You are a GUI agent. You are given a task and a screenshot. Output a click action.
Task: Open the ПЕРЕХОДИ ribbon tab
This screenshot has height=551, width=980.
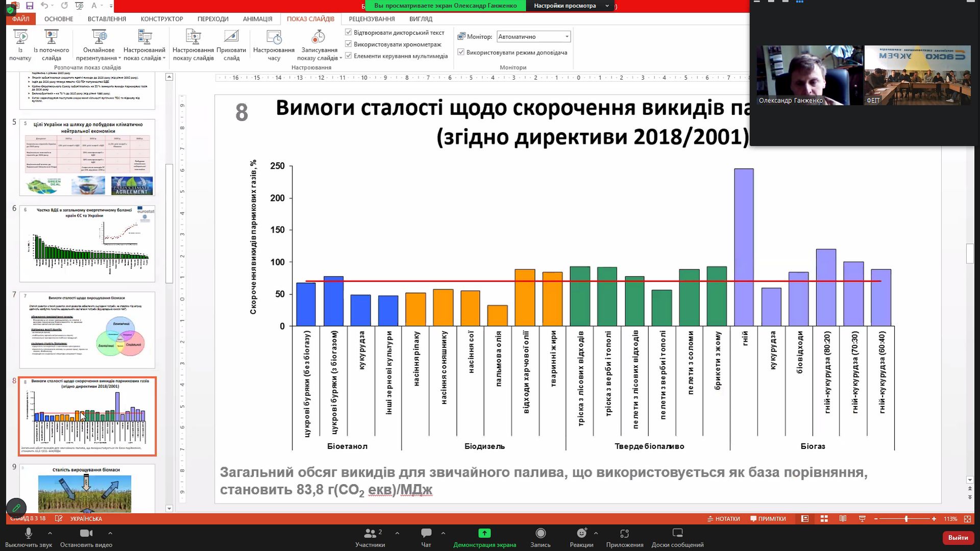tap(213, 19)
